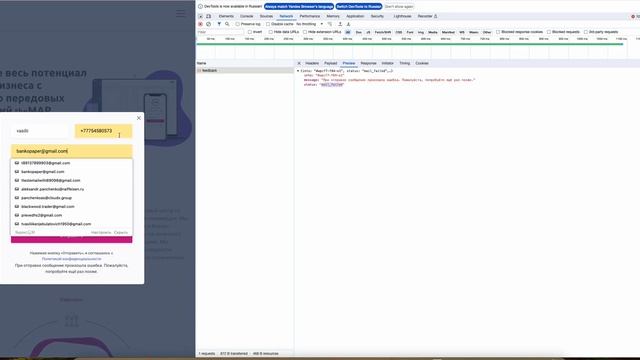Switch to the Elements tab

(226, 16)
